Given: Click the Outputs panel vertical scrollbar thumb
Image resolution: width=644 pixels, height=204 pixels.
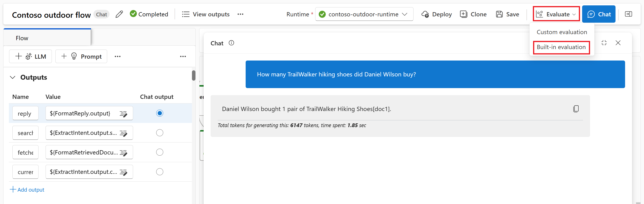Looking at the screenshot, I should coord(194,75).
